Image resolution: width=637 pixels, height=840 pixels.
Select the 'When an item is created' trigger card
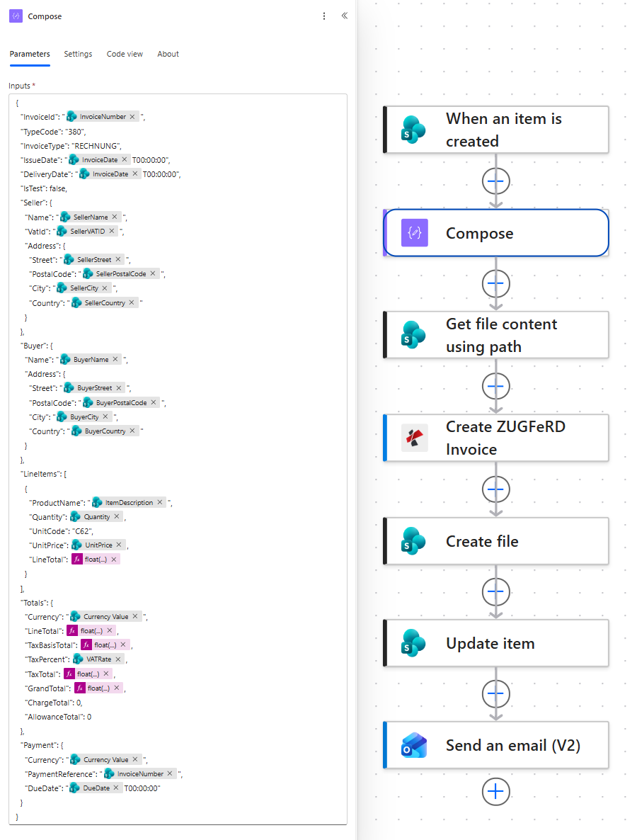pyautogui.click(x=496, y=130)
